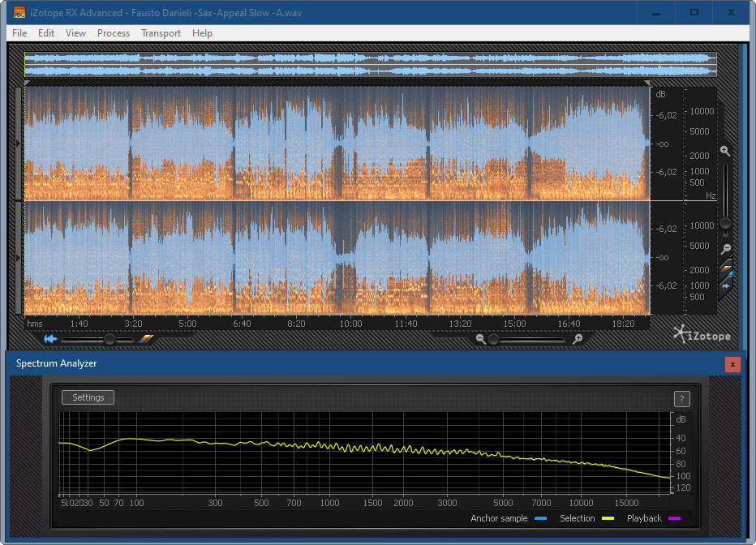Click the vertical zoom out magnifier
This screenshot has width=756, height=545.
[x=725, y=248]
